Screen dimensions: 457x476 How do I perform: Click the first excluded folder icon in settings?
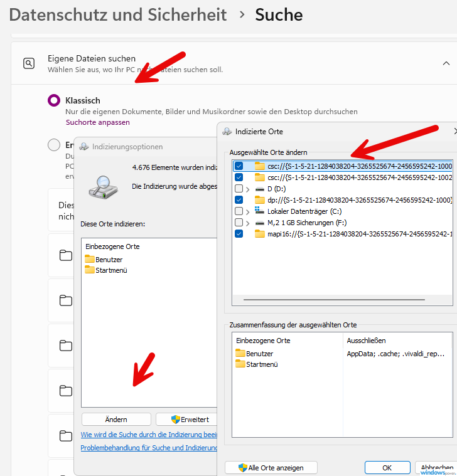coord(66,255)
